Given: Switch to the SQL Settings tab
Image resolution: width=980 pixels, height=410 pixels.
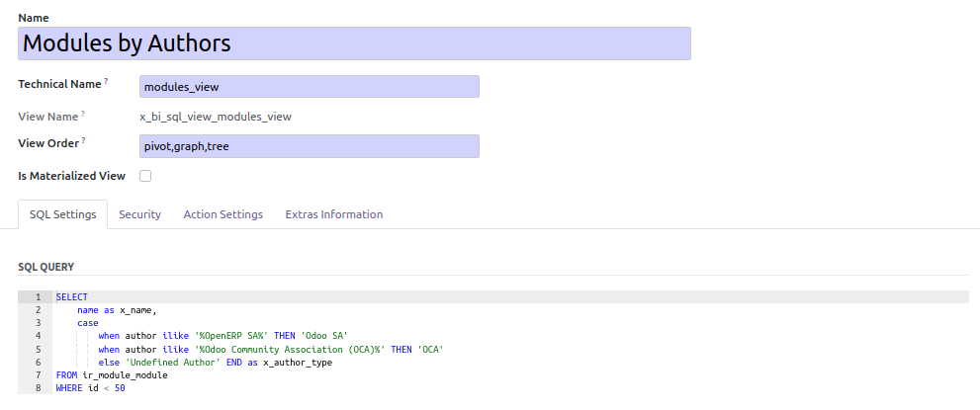Looking at the screenshot, I should click(62, 214).
